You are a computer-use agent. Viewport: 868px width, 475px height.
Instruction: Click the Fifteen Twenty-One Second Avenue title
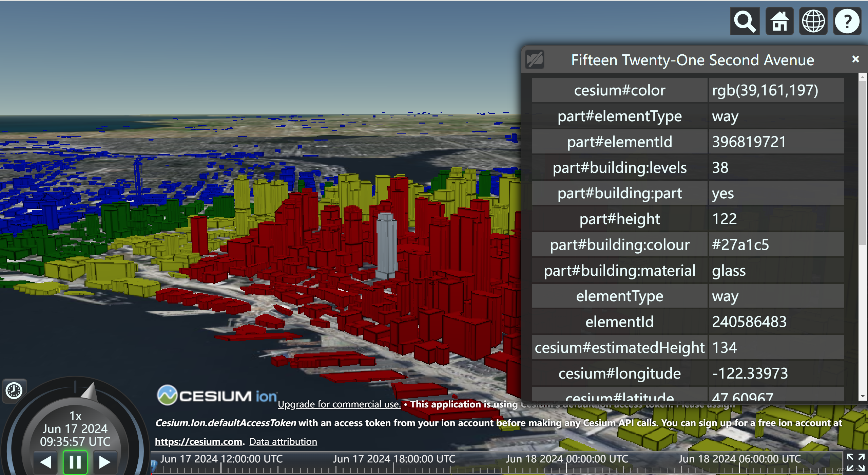693,60
